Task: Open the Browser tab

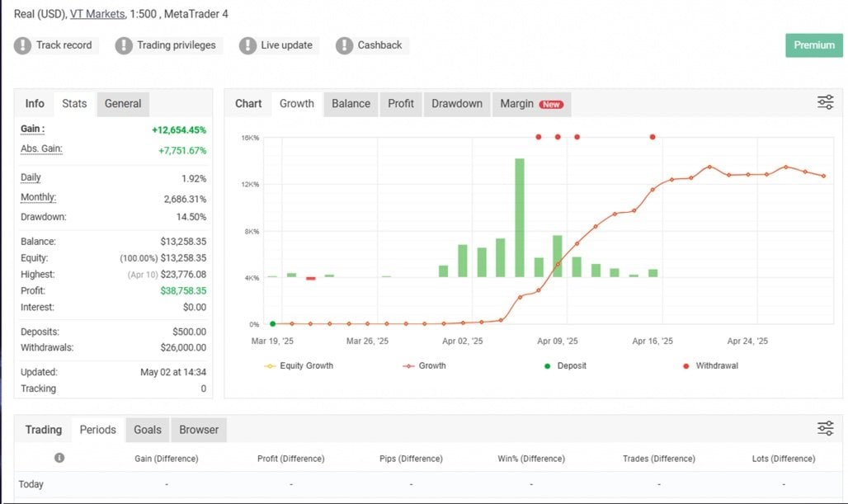Action: coord(198,430)
